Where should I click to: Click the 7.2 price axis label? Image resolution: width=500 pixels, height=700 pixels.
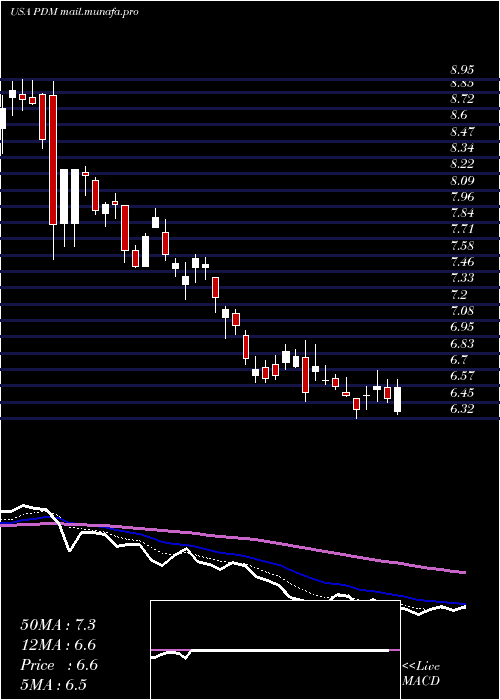pyautogui.click(x=458, y=295)
